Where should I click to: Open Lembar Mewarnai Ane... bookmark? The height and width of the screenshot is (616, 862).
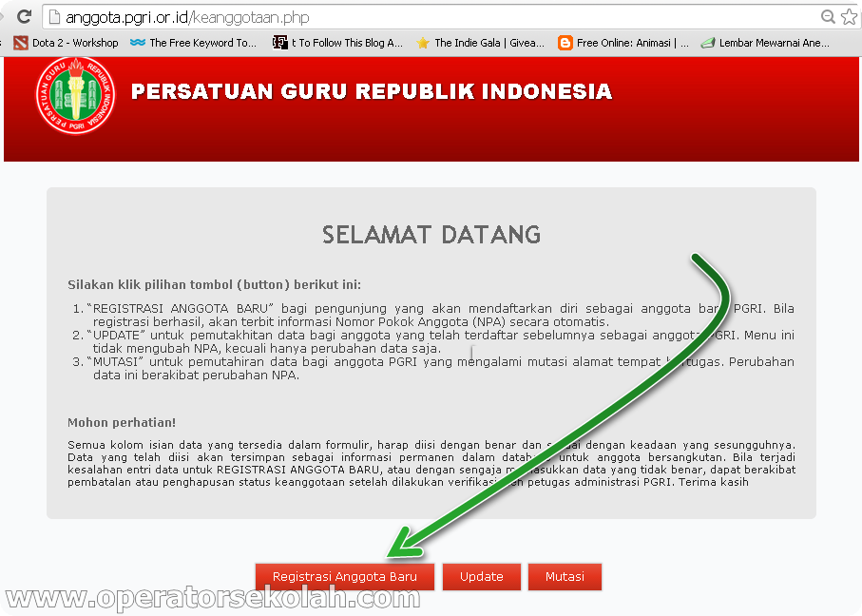pyautogui.click(x=765, y=43)
